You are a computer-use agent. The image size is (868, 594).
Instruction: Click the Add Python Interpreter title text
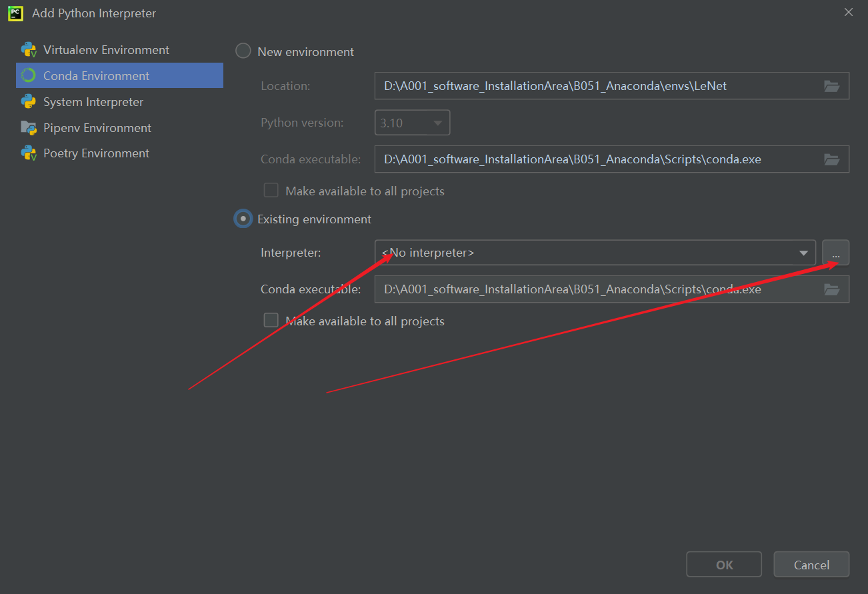tap(94, 13)
